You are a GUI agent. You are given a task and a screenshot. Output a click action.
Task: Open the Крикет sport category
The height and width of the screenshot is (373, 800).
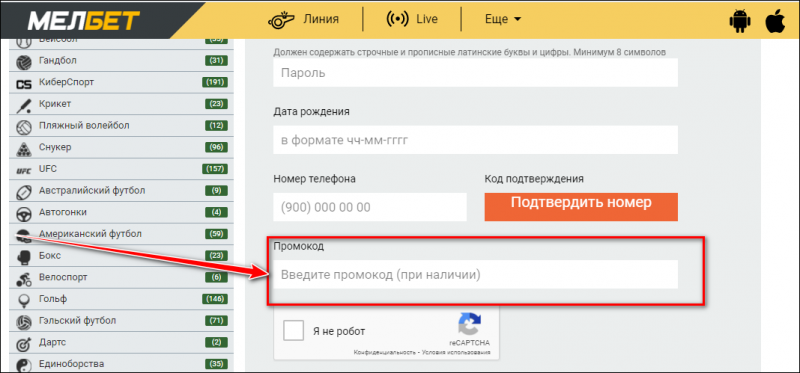click(55, 104)
